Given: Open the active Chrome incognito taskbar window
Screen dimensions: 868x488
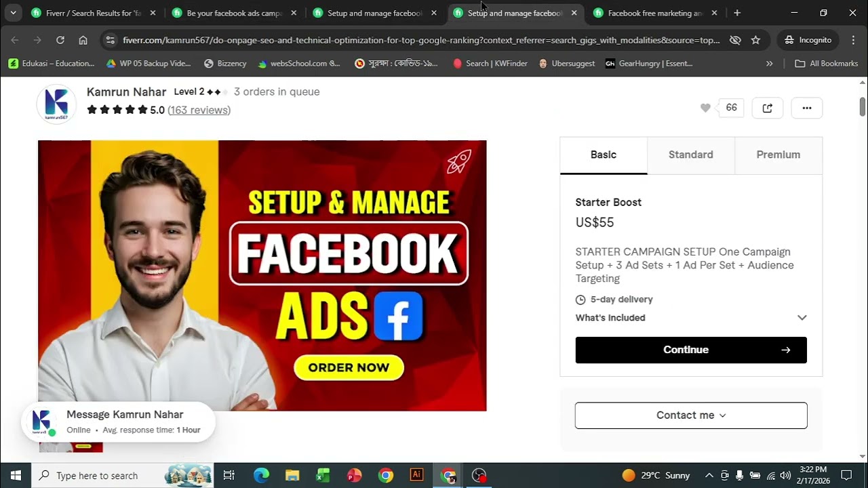Looking at the screenshot, I should tap(448, 475).
